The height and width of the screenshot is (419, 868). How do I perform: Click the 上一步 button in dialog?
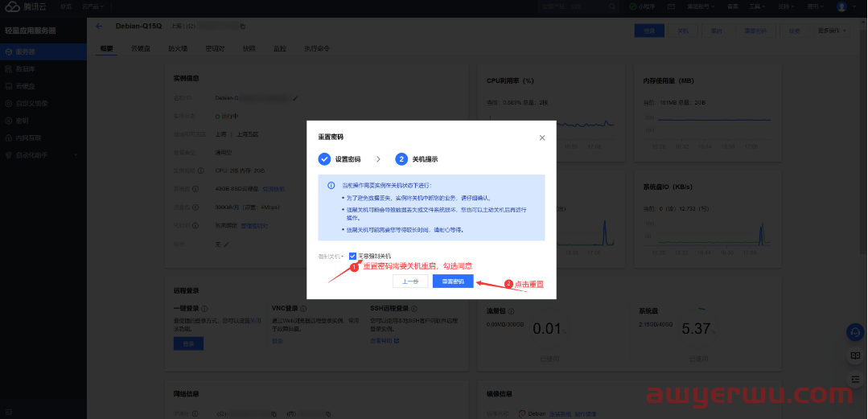[x=410, y=281]
